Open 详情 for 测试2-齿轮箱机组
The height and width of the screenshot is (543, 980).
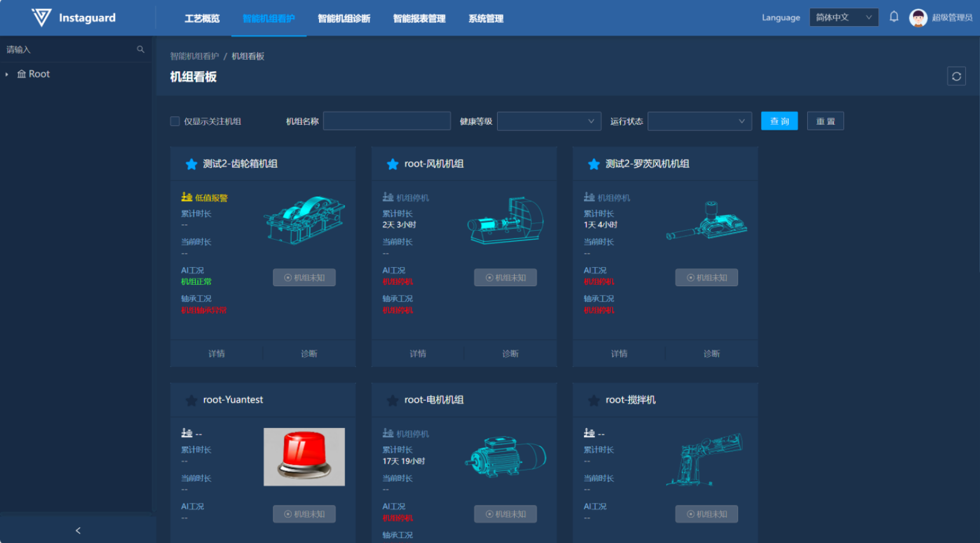[217, 354]
